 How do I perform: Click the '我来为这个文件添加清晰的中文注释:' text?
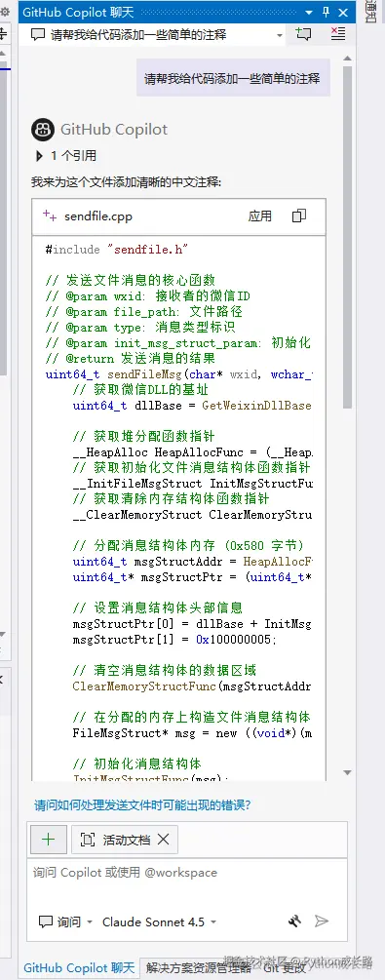click(x=127, y=182)
